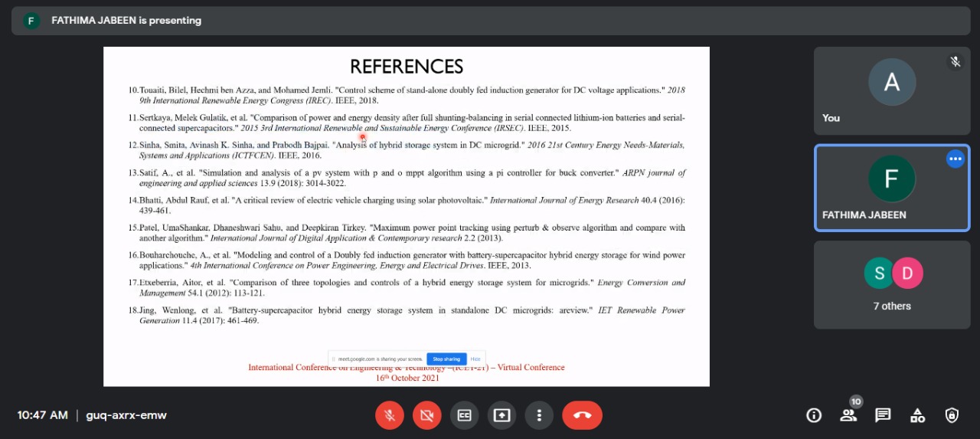Leave the call with red hang-up button
980x439 pixels.
click(582, 415)
